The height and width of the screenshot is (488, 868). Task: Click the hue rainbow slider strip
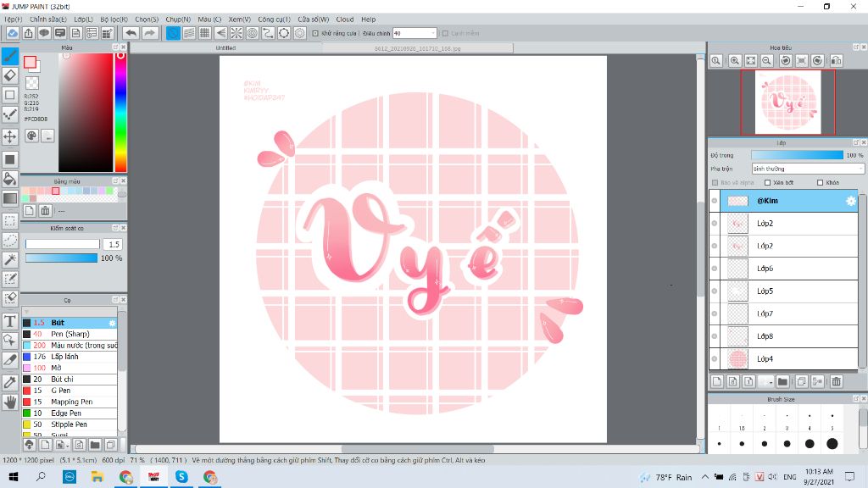120,113
